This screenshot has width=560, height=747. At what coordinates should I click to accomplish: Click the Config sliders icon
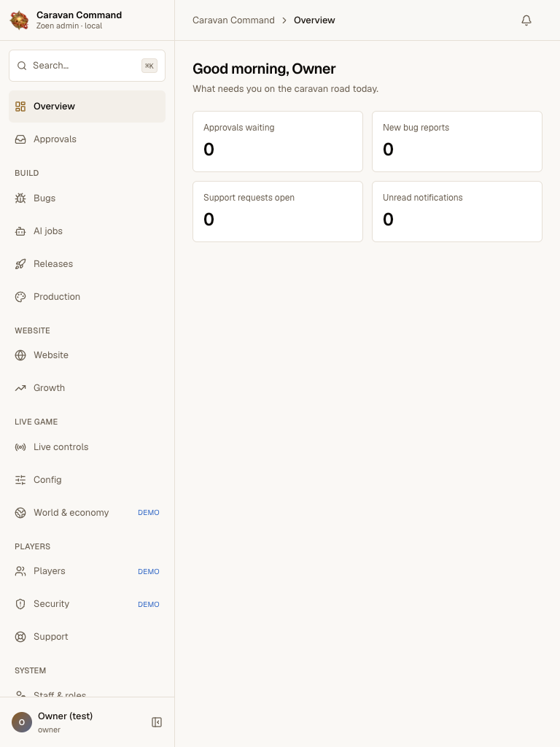pos(20,480)
